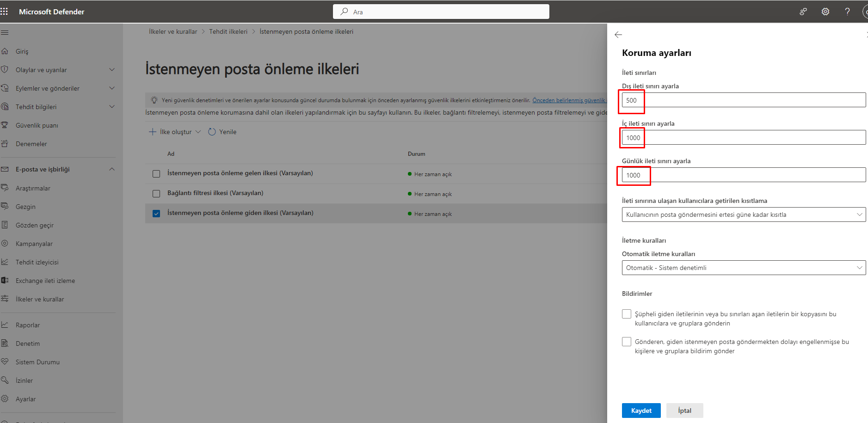Open the community icon in top bar
Viewport: 868px width, 423px height.
click(x=803, y=12)
